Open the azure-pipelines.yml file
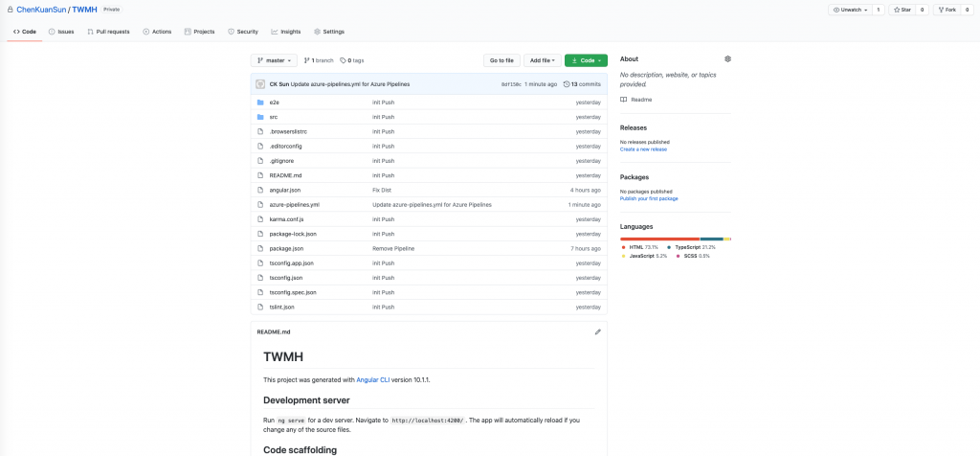The image size is (980, 456). 295,205
